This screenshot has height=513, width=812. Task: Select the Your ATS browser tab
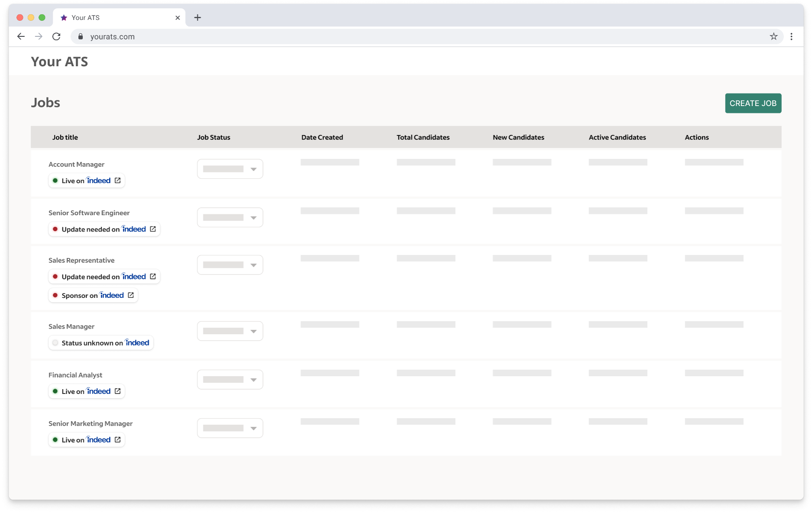point(119,18)
